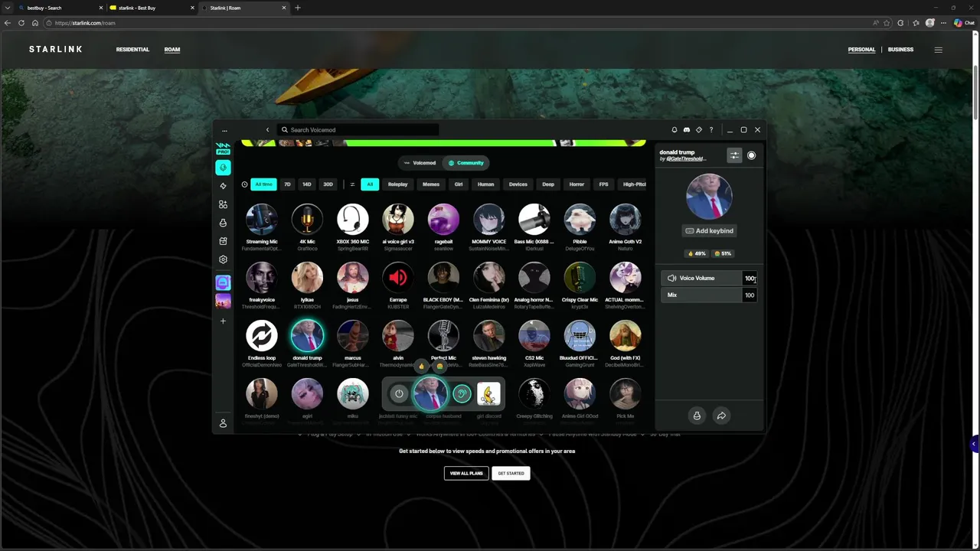Click VIEW ALL PLANS on Starlink page
The height and width of the screenshot is (551, 980).
point(466,474)
